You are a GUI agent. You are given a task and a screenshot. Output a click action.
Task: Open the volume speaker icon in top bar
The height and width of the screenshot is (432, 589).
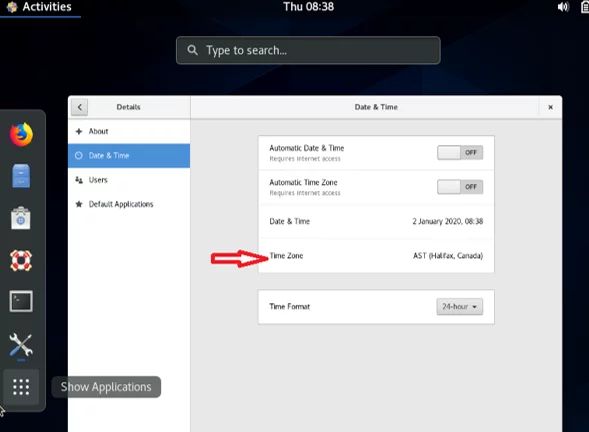[563, 7]
